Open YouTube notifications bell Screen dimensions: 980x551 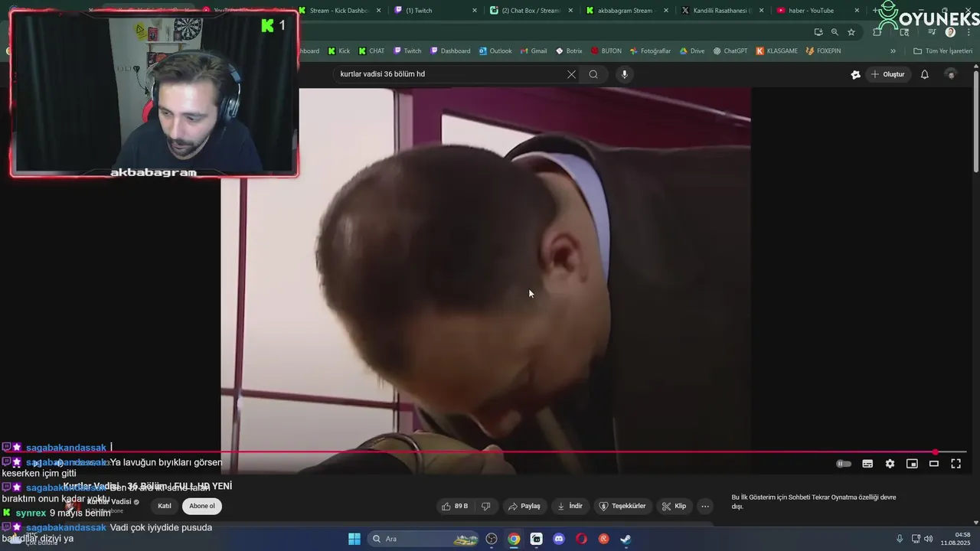pos(925,74)
